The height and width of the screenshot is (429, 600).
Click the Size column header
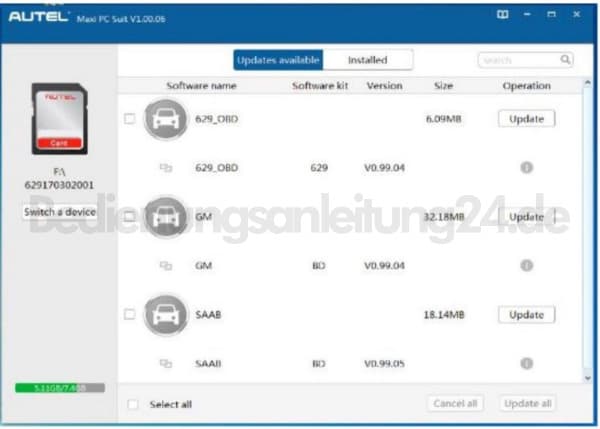tap(443, 86)
